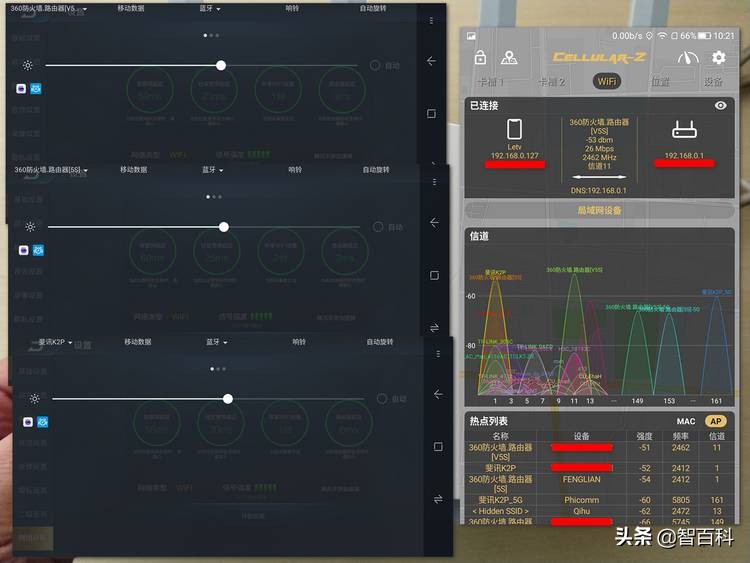Tap the screenshot icon in the status bar
The width and height of the screenshot is (750, 563).
472,36
